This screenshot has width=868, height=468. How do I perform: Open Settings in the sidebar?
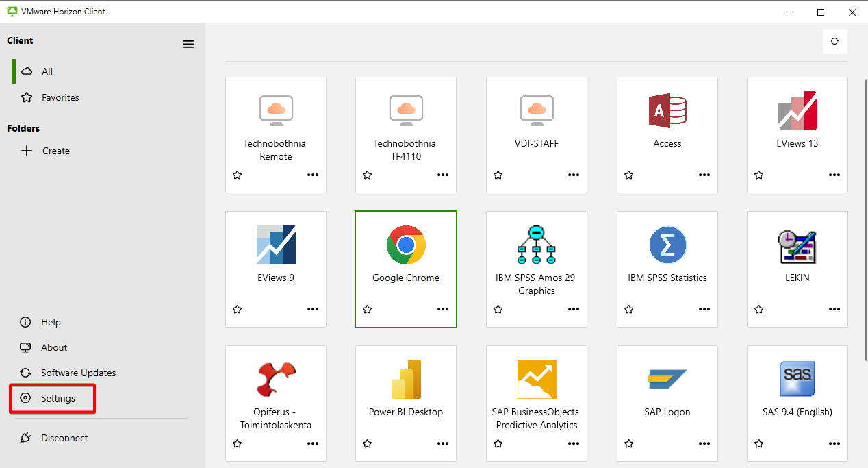coord(58,398)
